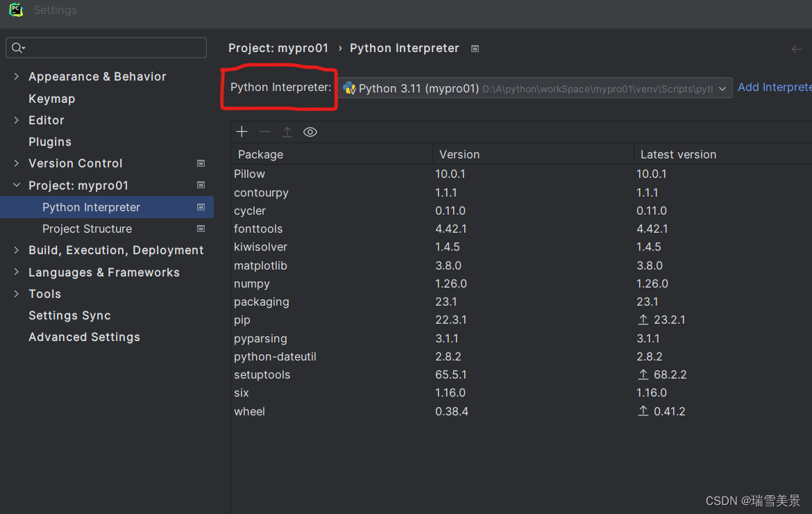The width and height of the screenshot is (812, 514).
Task: Click upgrade arrow next to pip 23.2.1
Action: [643, 320]
